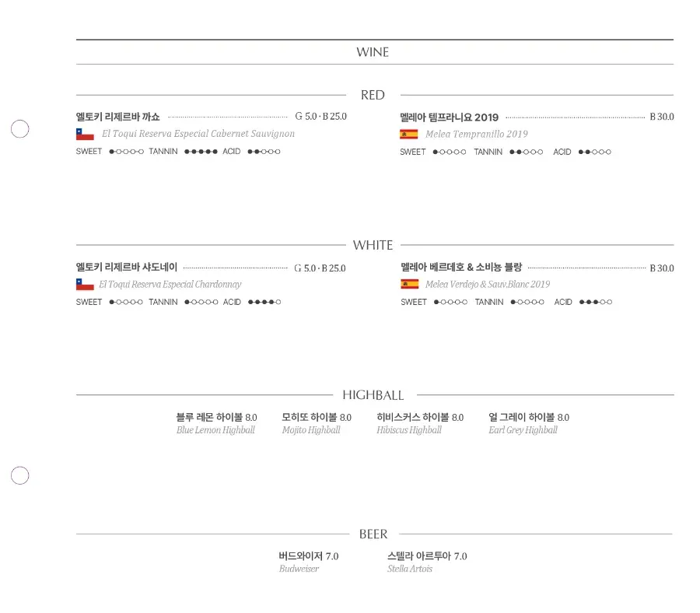
Task: Click the WINE heading at top
Action: 373,52
